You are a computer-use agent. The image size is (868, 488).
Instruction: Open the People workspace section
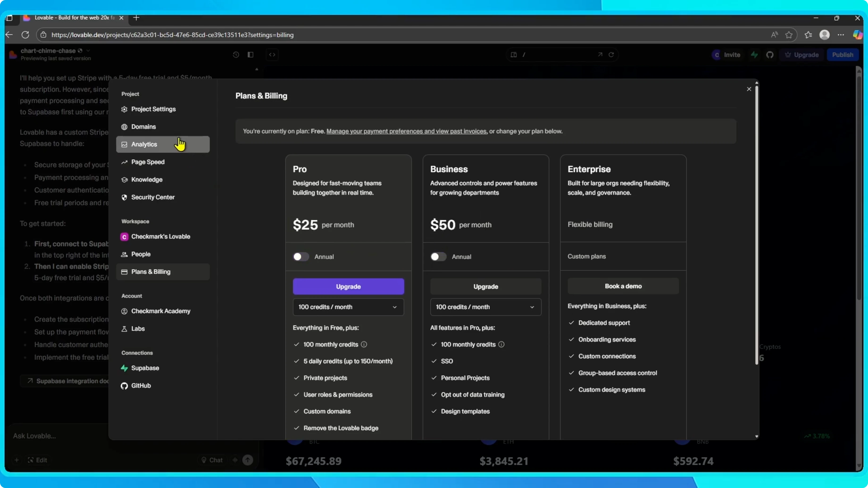pos(163,254)
